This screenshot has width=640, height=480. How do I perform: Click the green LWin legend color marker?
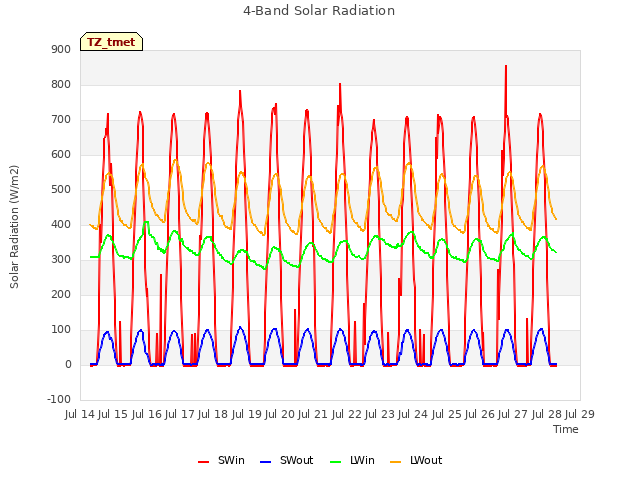click(x=335, y=462)
